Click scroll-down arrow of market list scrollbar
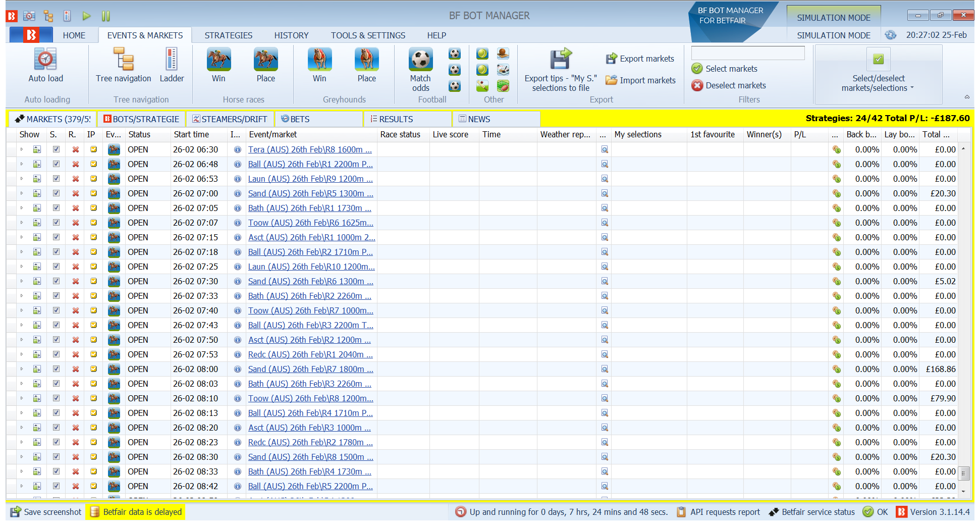The width and height of the screenshot is (980, 526). [963, 491]
